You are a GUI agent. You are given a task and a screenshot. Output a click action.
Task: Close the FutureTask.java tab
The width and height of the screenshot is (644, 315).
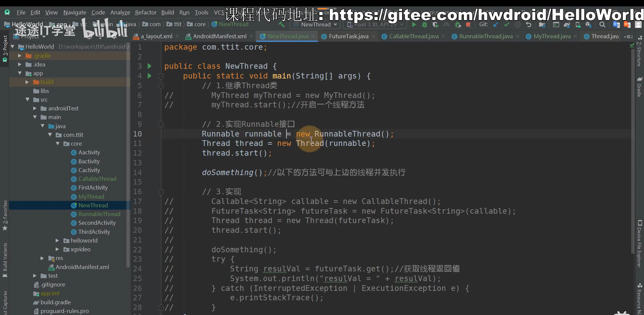point(373,36)
